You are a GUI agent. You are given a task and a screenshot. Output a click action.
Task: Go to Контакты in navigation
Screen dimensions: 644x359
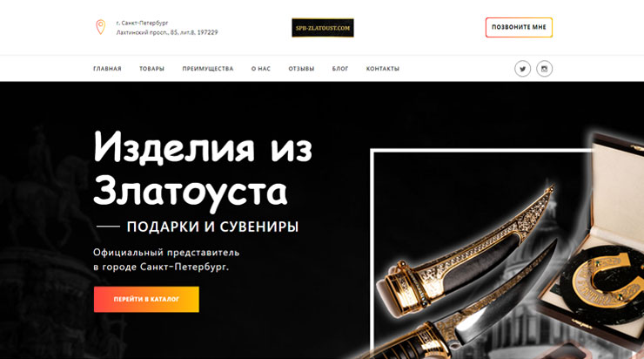click(x=382, y=69)
